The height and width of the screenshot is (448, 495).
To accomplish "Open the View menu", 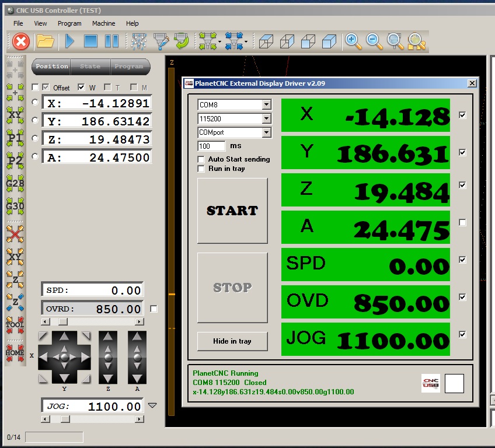I will (40, 23).
